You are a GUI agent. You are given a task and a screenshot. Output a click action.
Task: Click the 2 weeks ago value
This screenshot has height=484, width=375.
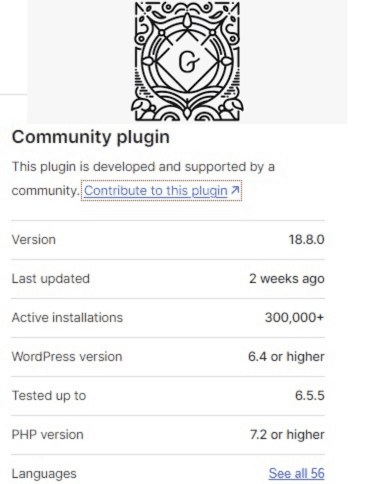(x=287, y=279)
